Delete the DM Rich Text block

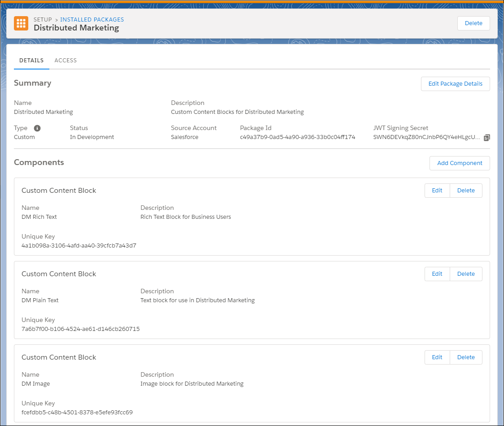click(466, 191)
